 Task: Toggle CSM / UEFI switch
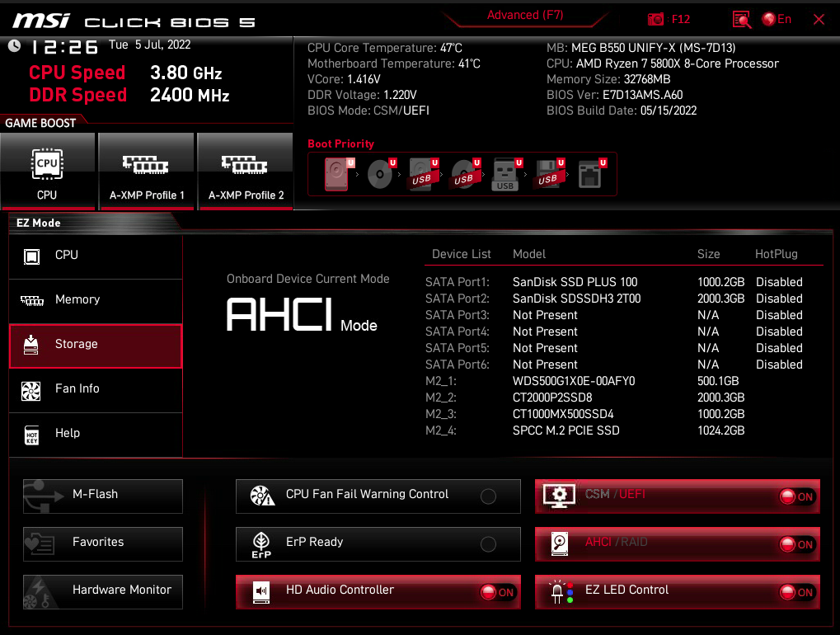(x=796, y=496)
